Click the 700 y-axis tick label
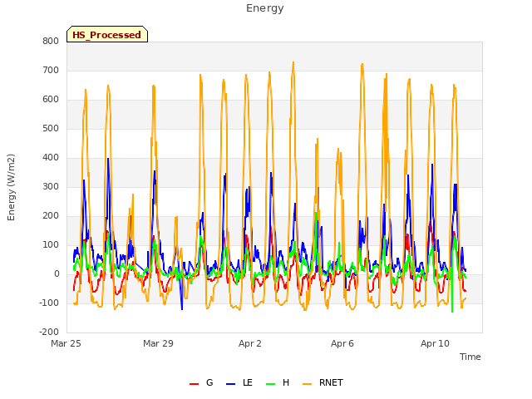Screen dimensions: 532x399 coord(51,70)
